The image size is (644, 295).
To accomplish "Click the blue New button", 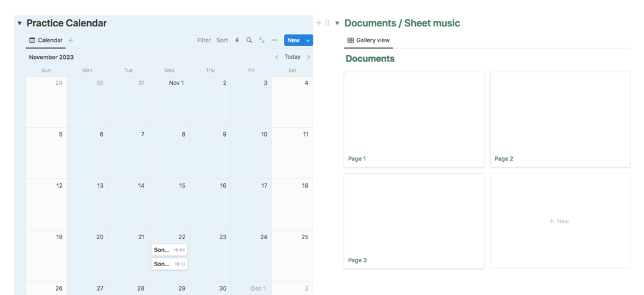I will coord(293,40).
